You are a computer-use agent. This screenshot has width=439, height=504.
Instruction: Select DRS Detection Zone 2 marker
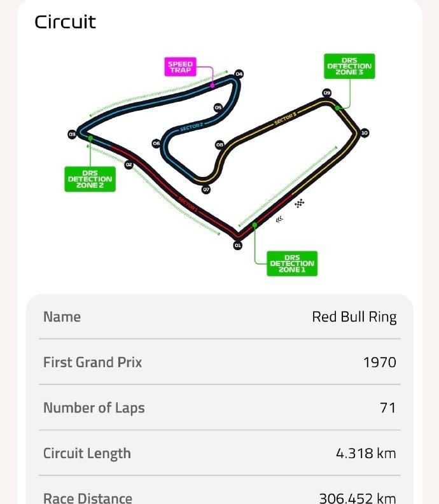click(90, 179)
